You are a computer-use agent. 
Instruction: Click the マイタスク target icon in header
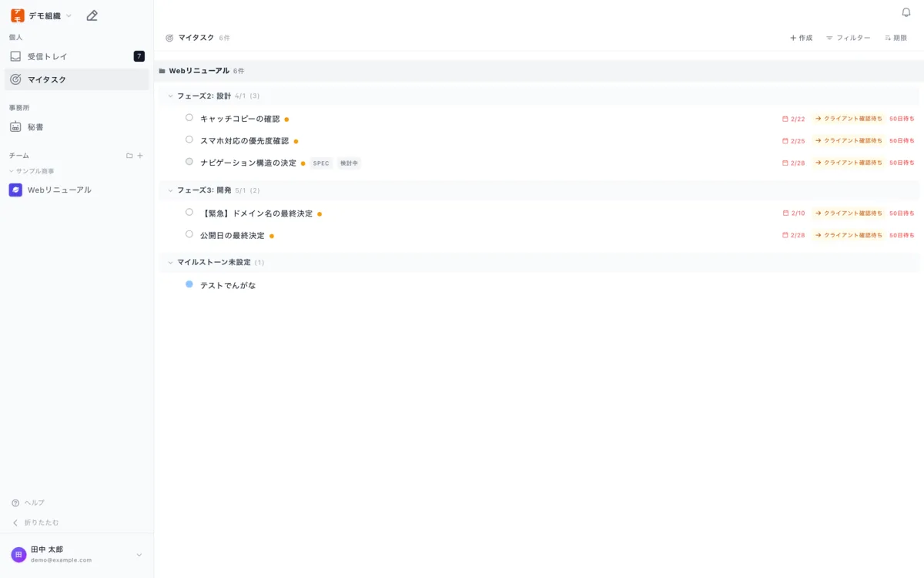coord(169,38)
